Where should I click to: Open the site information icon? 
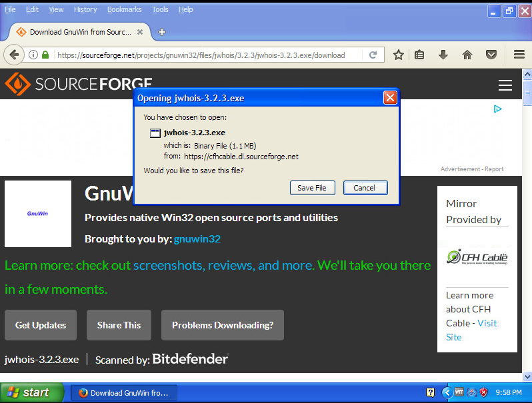point(33,55)
